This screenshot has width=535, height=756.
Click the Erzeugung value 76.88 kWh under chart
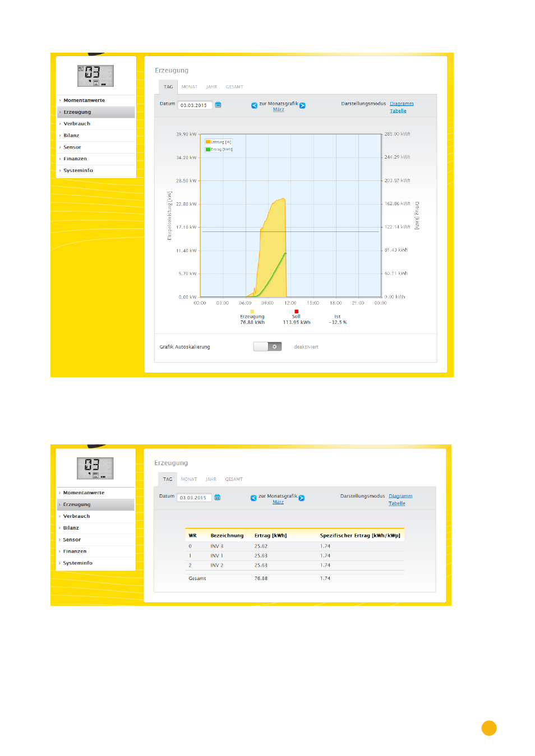click(x=252, y=322)
